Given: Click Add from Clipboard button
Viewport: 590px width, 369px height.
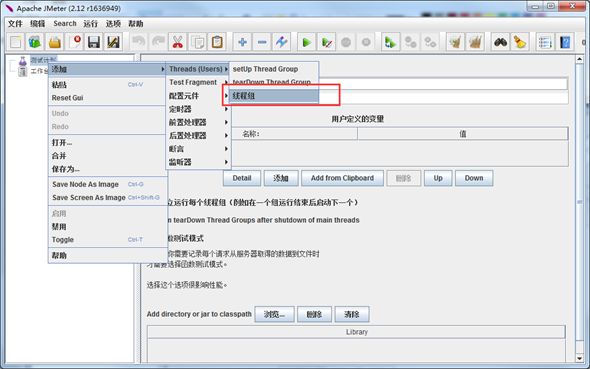Looking at the screenshot, I should pyautogui.click(x=342, y=178).
